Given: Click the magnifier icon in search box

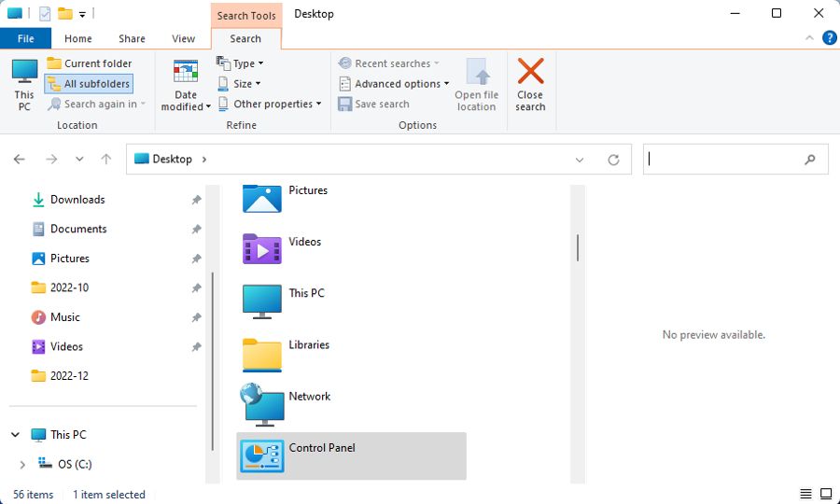Looking at the screenshot, I should pos(810,159).
